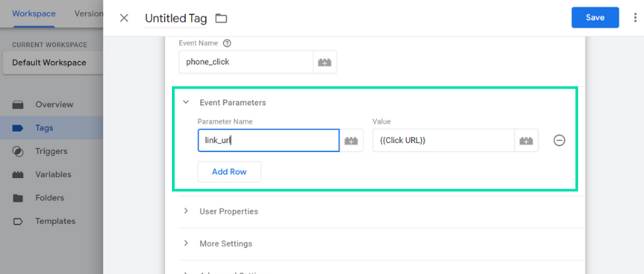Screen dimensions: 644x274
Task: Focus the Value field containing Click URL
Action: point(443,140)
